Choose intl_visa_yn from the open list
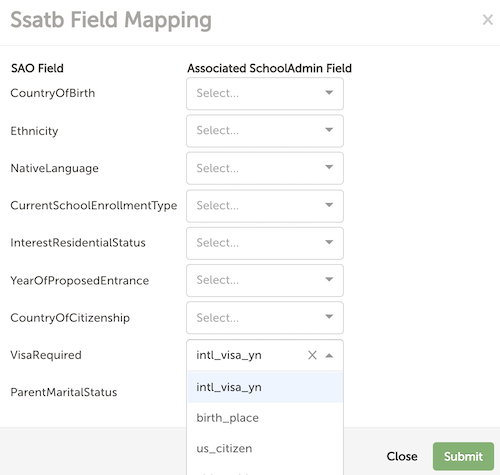The width and height of the screenshot is (500, 475). tap(265, 387)
